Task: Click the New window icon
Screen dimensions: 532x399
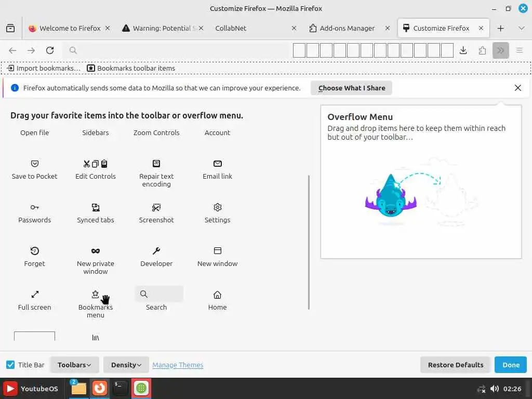Action: [218, 251]
